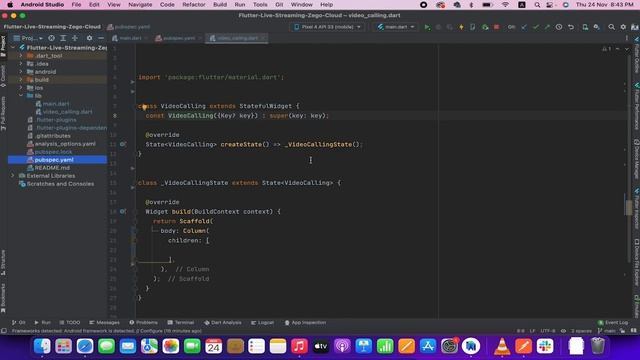Image resolution: width=640 pixels, height=360 pixels.
Task: Open TODO tool window
Action: coord(69,322)
